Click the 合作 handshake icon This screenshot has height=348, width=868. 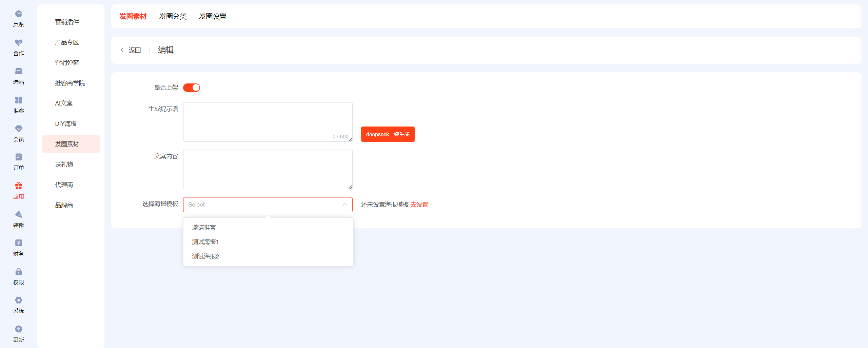tap(19, 42)
